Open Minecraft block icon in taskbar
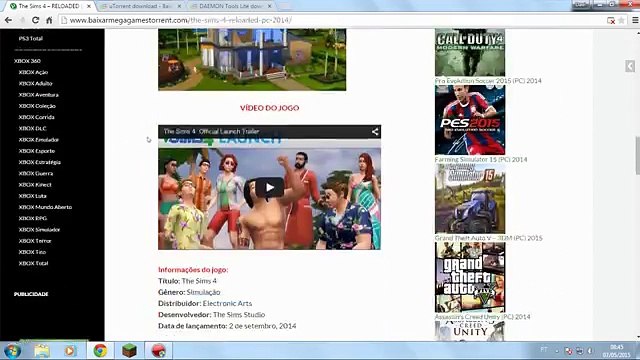The image size is (640, 360). pos(129,351)
